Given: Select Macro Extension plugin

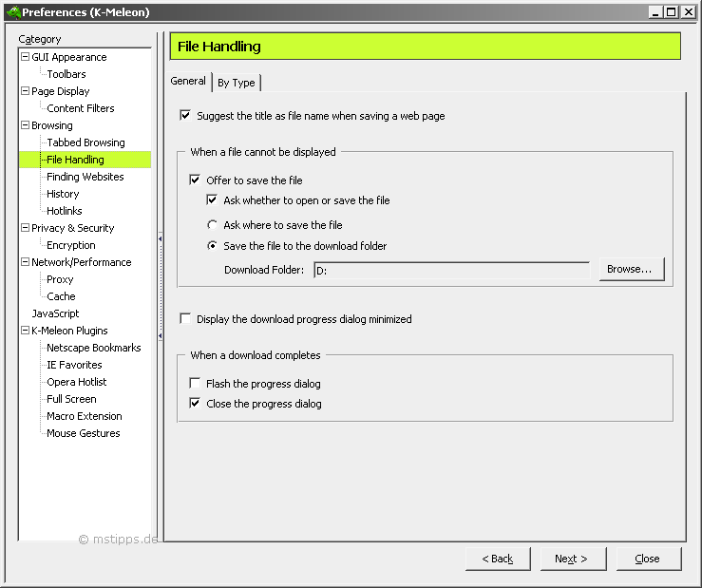Looking at the screenshot, I should pyautogui.click(x=85, y=416).
